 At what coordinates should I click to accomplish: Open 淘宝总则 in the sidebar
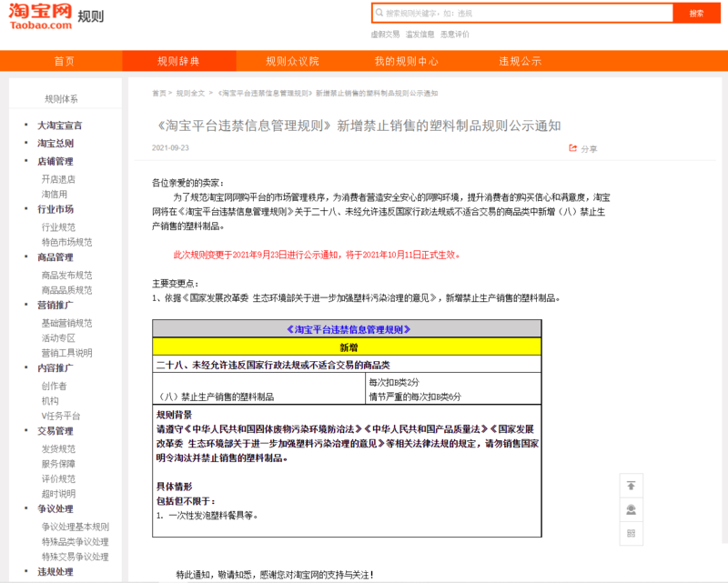[x=56, y=144]
